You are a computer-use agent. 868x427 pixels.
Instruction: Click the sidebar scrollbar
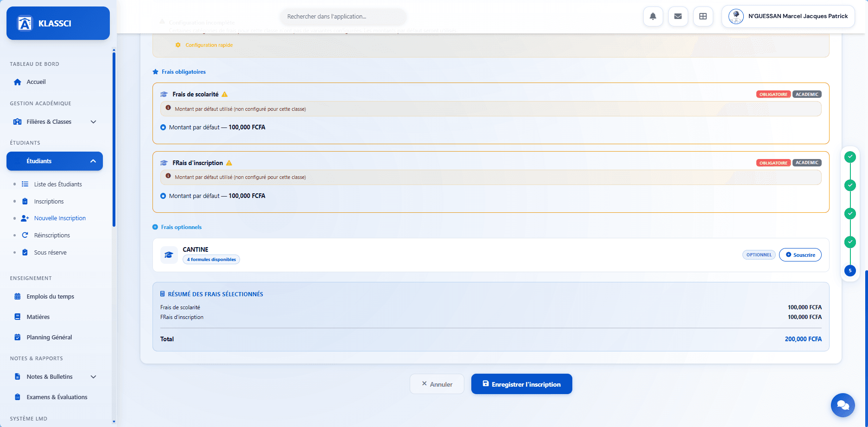[114, 139]
